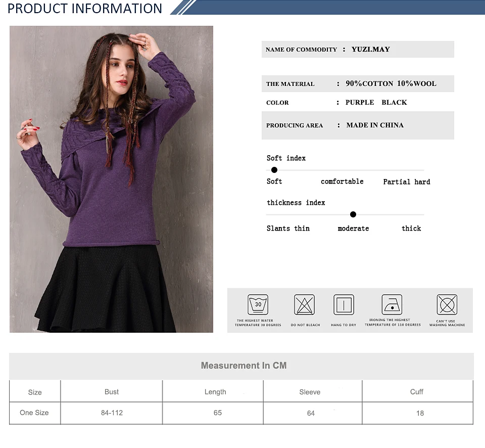Click the Cuff column header
This screenshot has width=485, height=448.
click(x=417, y=392)
